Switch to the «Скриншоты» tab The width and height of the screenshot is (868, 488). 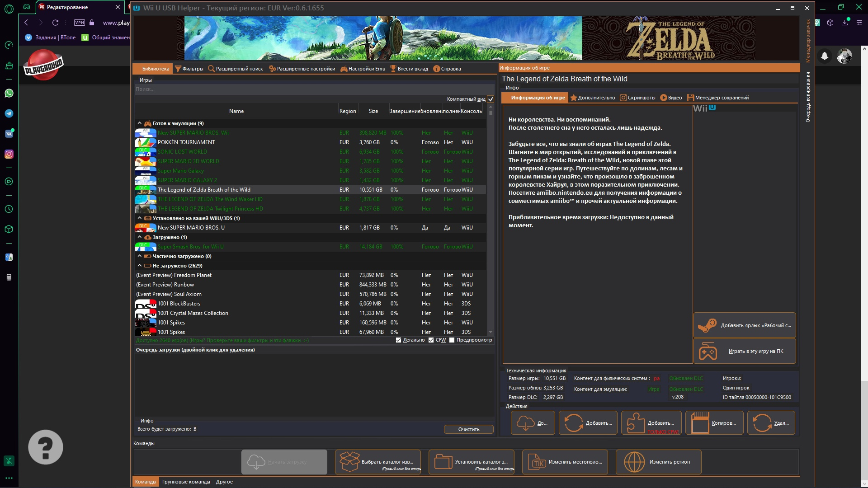(x=637, y=98)
